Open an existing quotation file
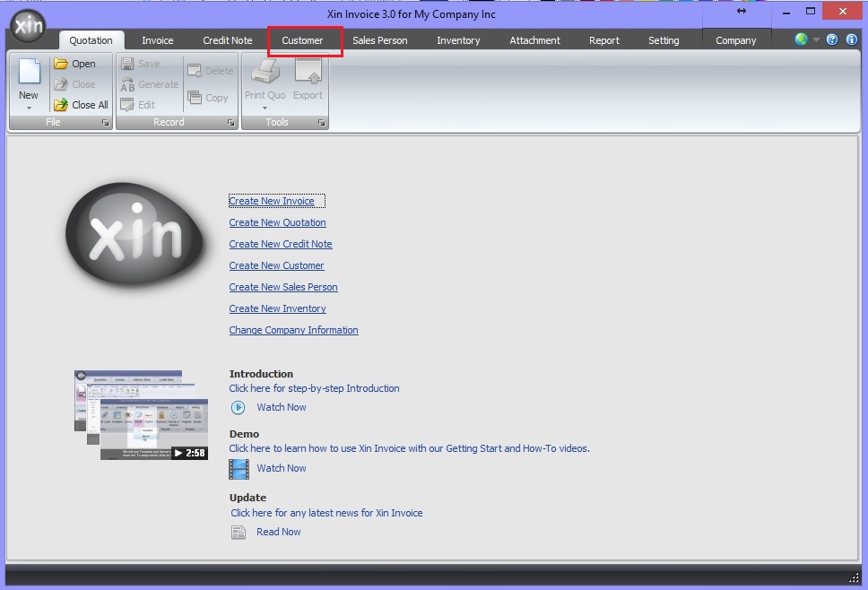 coord(74,64)
